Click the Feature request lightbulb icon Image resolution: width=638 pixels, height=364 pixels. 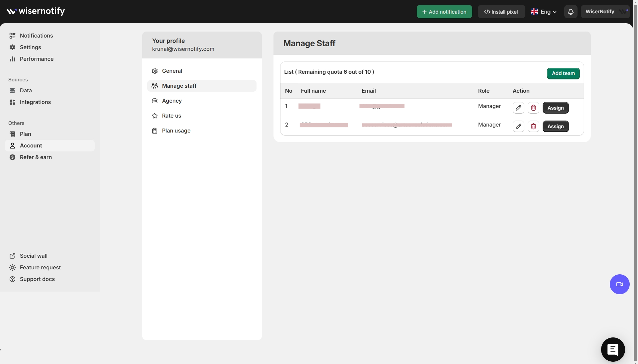point(12,267)
